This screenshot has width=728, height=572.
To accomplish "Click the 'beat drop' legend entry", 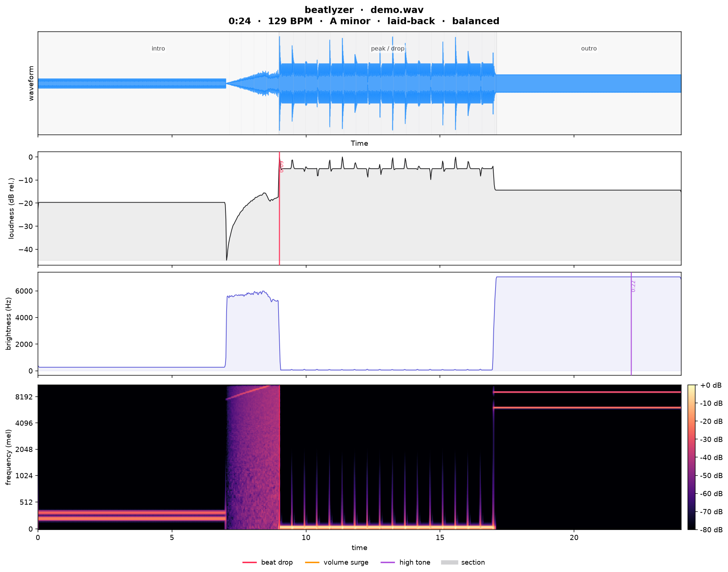I will click(268, 562).
